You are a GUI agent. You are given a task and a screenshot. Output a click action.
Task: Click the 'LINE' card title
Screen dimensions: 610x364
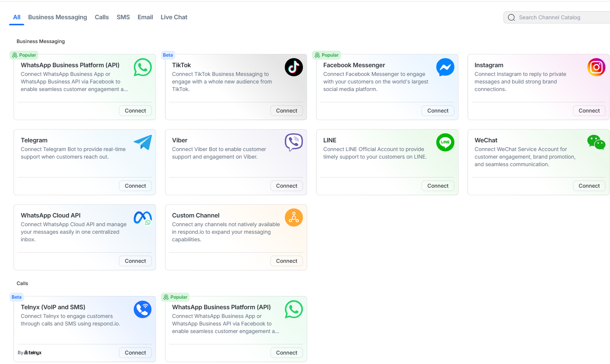[x=330, y=140]
